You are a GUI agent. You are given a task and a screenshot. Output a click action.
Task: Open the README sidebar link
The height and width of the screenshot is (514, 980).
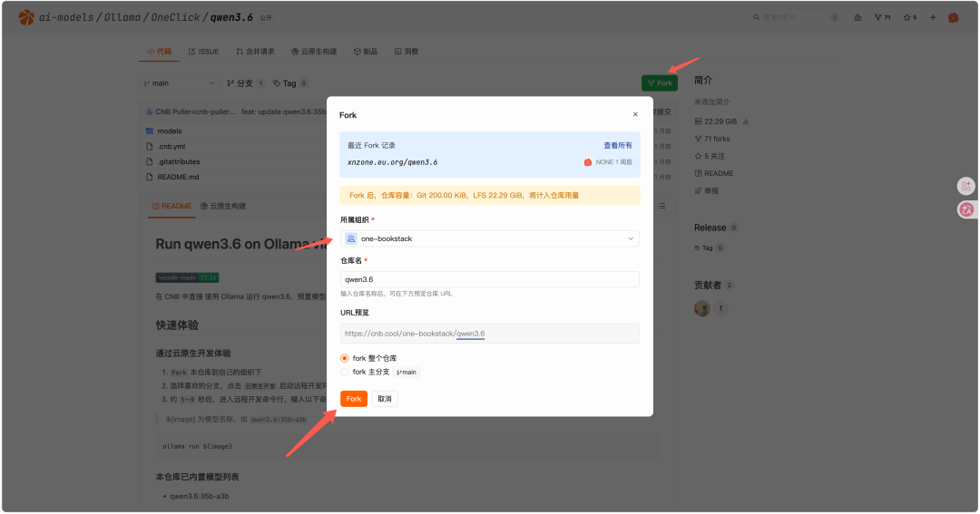point(714,174)
